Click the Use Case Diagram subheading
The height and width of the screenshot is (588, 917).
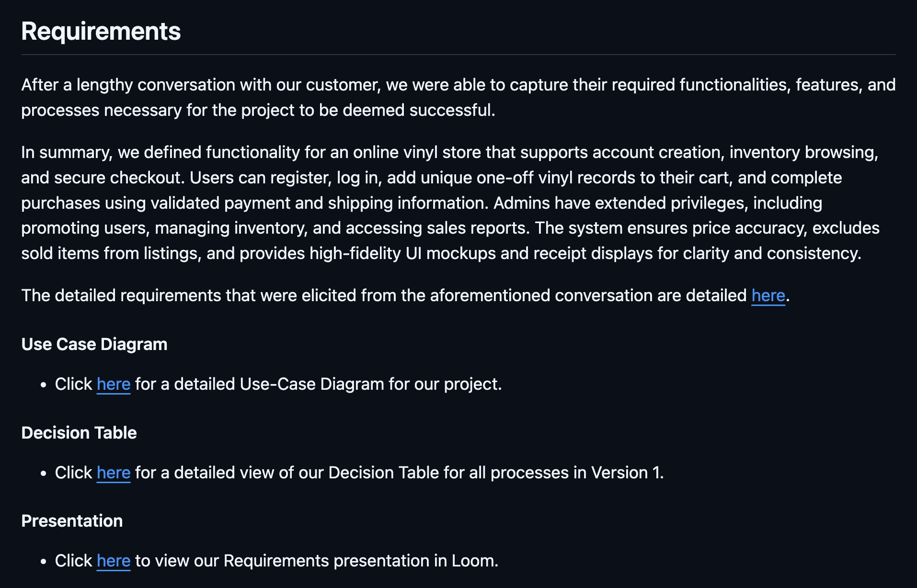[x=94, y=344]
